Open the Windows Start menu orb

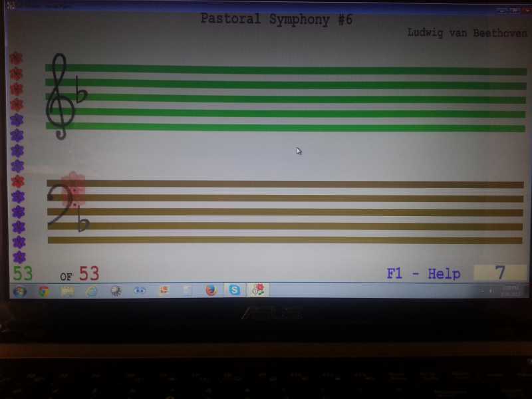pyautogui.click(x=20, y=291)
